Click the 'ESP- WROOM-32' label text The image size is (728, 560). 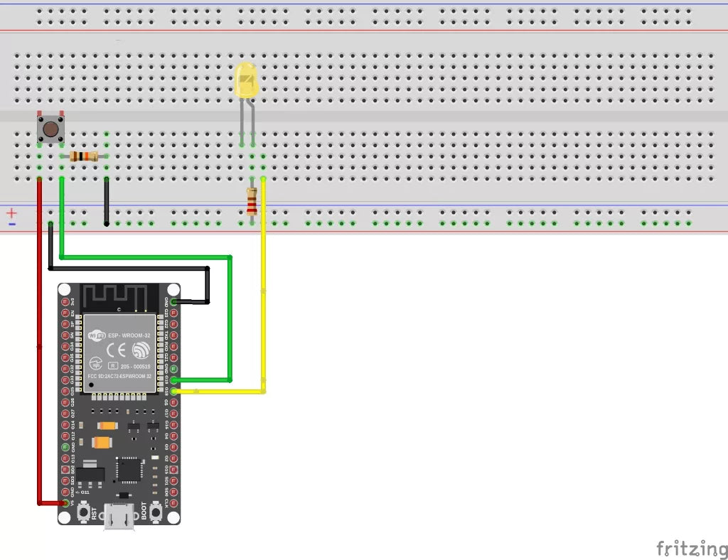coord(129,335)
